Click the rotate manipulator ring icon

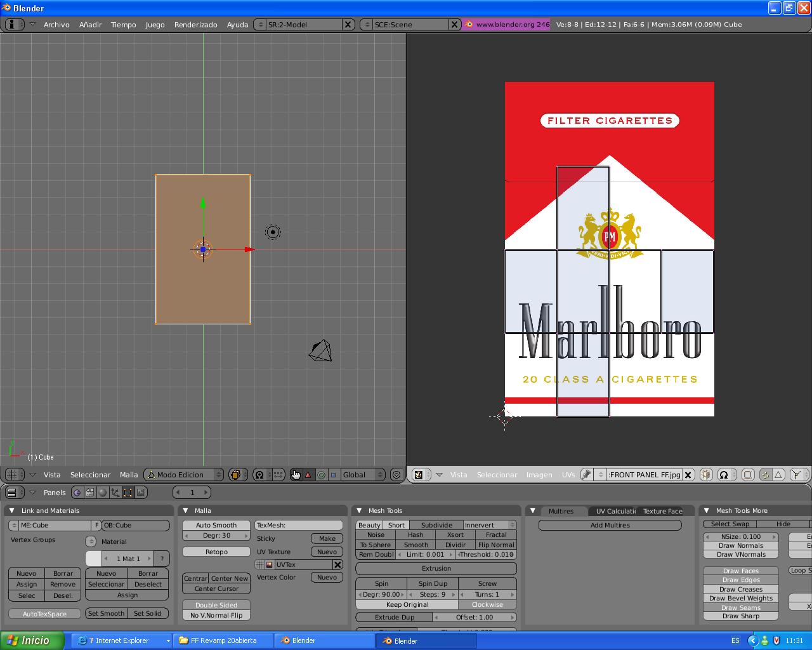321,475
